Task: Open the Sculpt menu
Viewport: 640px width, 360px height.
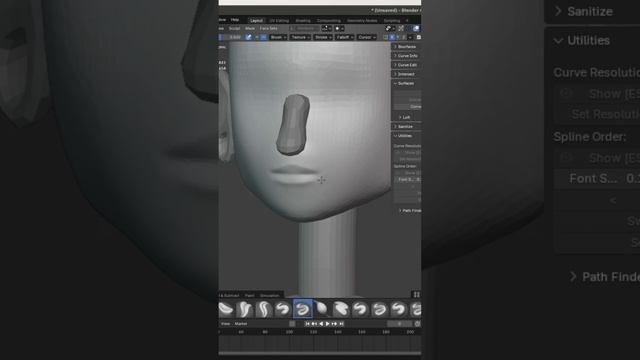Action: [234, 28]
